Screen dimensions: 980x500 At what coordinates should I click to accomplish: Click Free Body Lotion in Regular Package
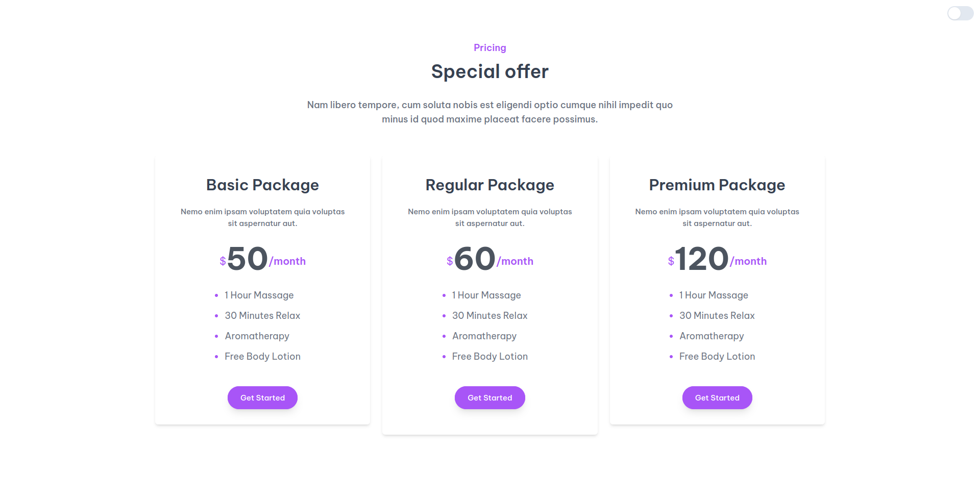pyautogui.click(x=489, y=356)
